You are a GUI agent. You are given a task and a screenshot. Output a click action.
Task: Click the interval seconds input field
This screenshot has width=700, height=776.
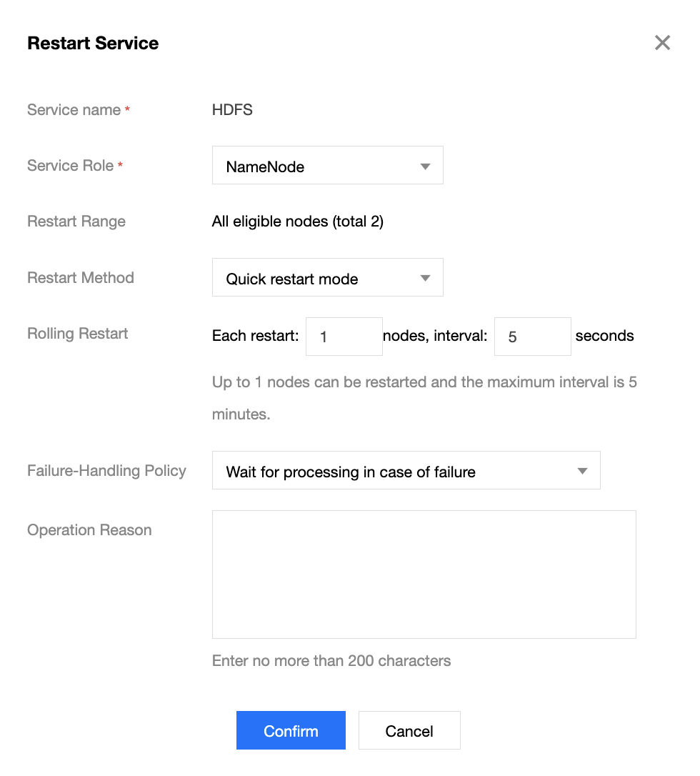[532, 337]
